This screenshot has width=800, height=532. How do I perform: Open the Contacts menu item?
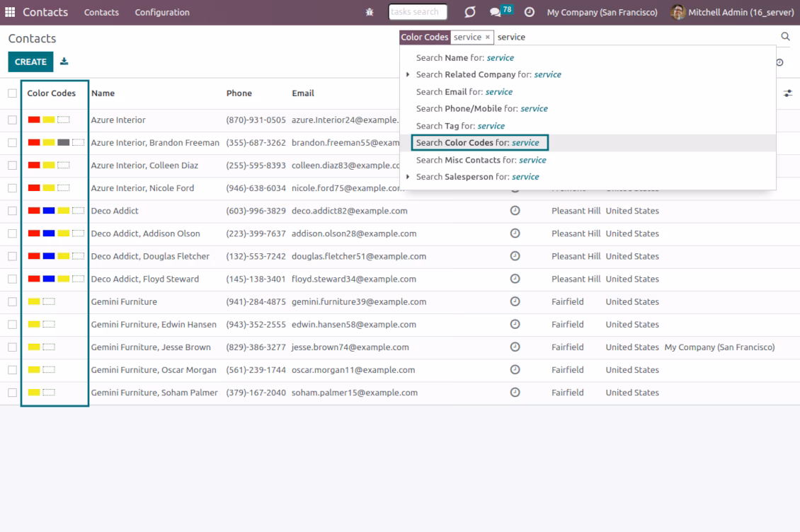click(x=101, y=12)
